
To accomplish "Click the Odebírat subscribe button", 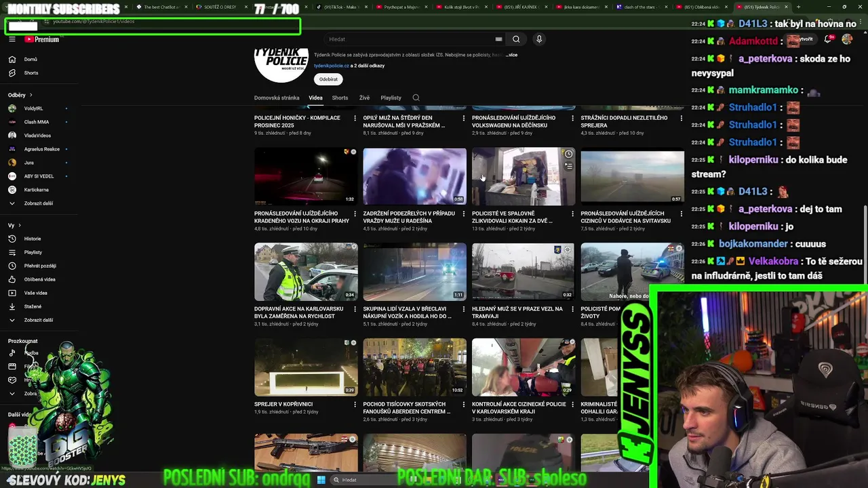I will [328, 79].
